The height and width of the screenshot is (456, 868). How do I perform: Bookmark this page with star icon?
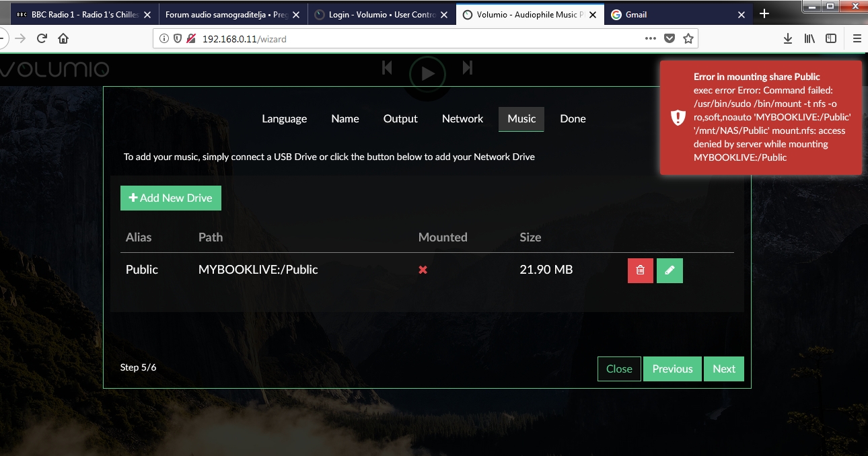[x=688, y=39]
